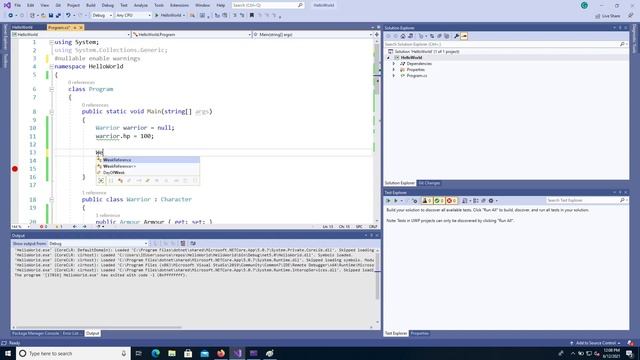Viewport: 640px width, 360px height.
Task: Switch to the Error List tab
Action: (71, 333)
